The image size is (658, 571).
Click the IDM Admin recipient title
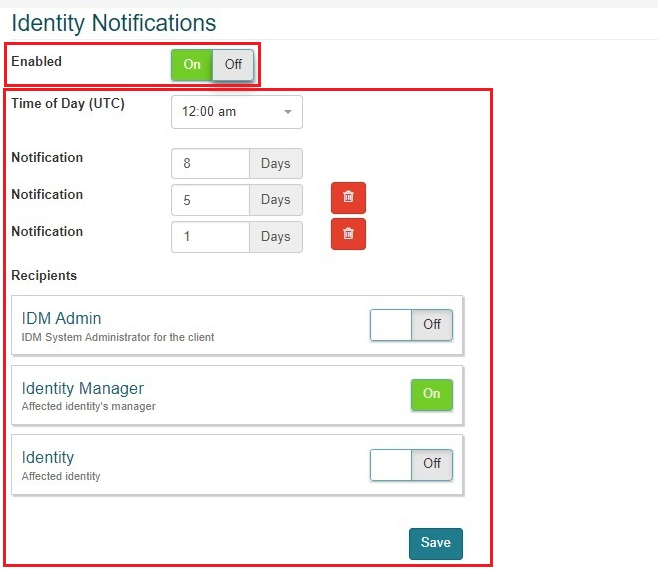click(x=61, y=319)
